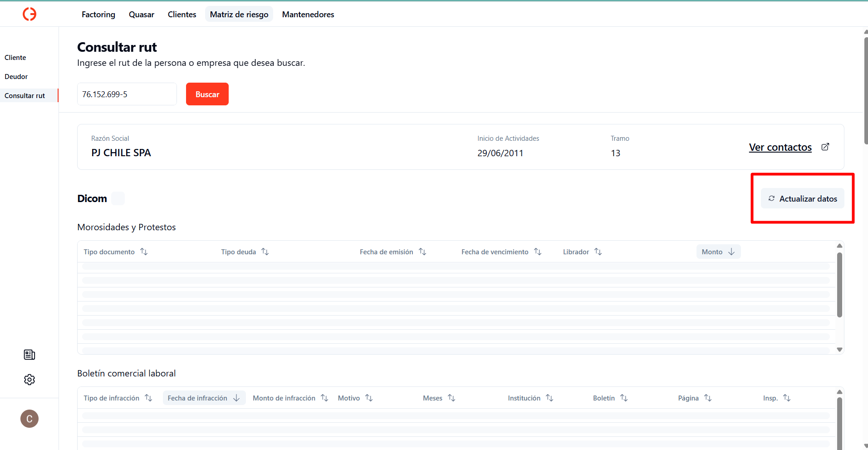
Task: Click the RUT input field
Action: (127, 94)
